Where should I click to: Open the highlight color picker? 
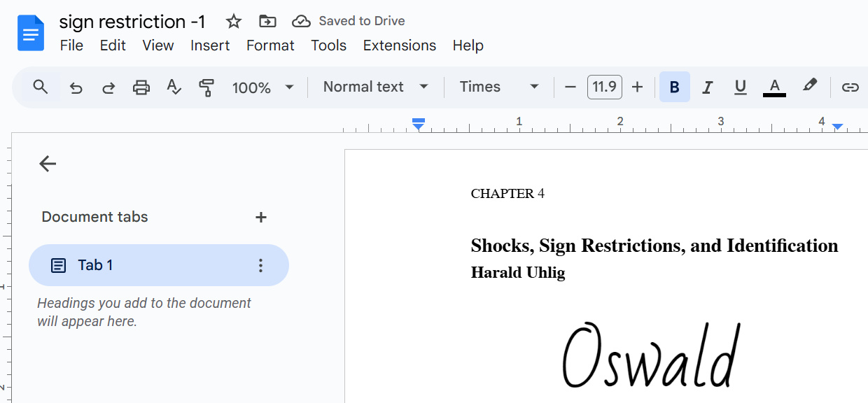810,87
